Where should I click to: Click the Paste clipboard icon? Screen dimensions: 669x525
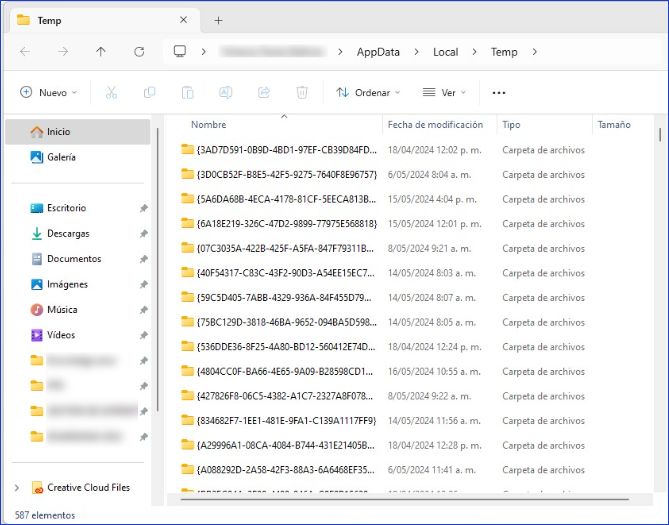click(x=187, y=92)
